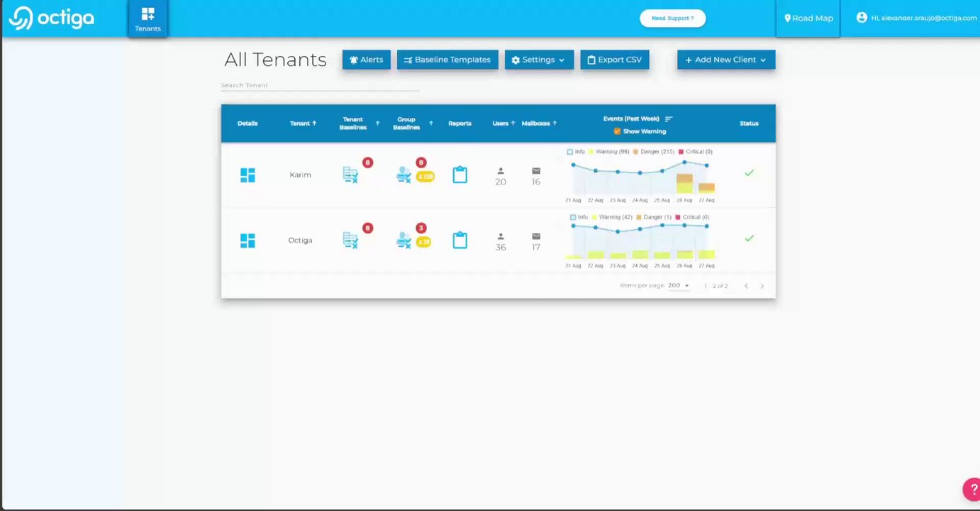The width and height of the screenshot is (980, 511).
Task: Open the Alerts button
Action: click(366, 60)
